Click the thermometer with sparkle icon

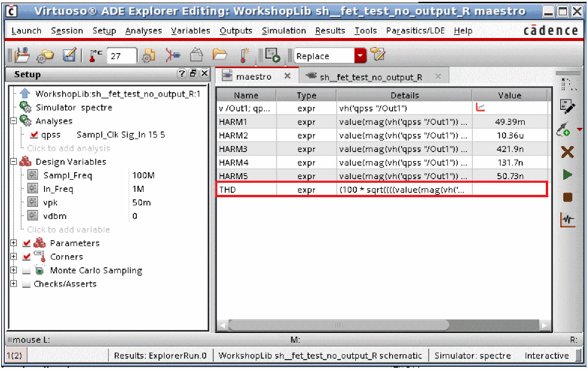[244, 55]
